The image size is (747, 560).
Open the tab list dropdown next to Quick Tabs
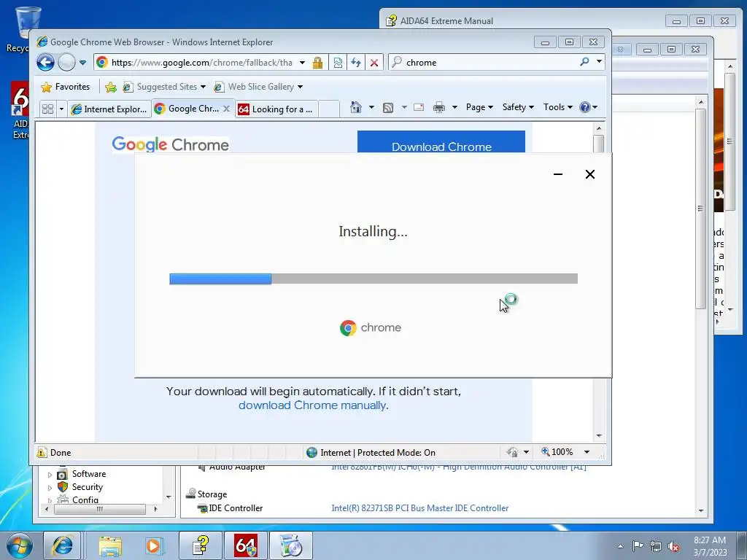click(x=61, y=109)
